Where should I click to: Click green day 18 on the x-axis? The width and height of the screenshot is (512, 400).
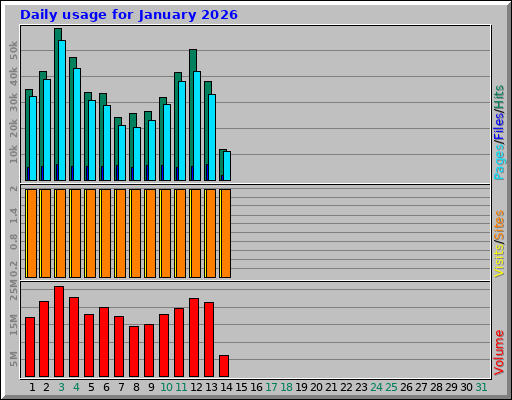(x=286, y=387)
